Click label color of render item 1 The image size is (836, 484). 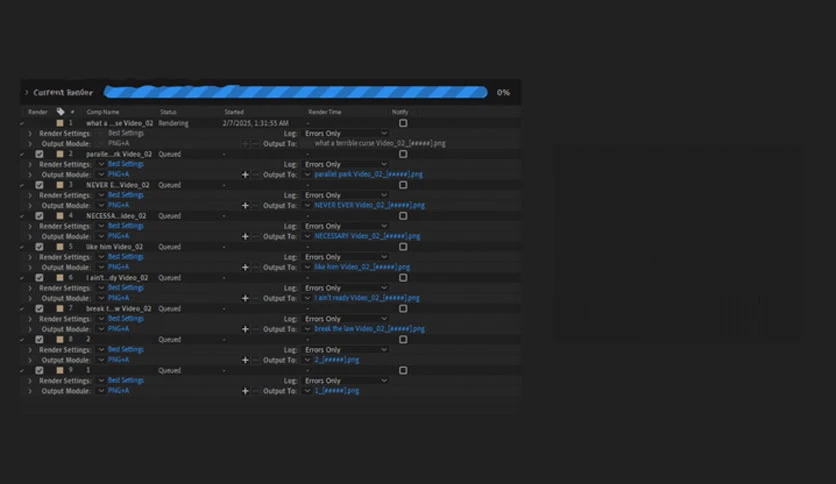tap(60, 123)
